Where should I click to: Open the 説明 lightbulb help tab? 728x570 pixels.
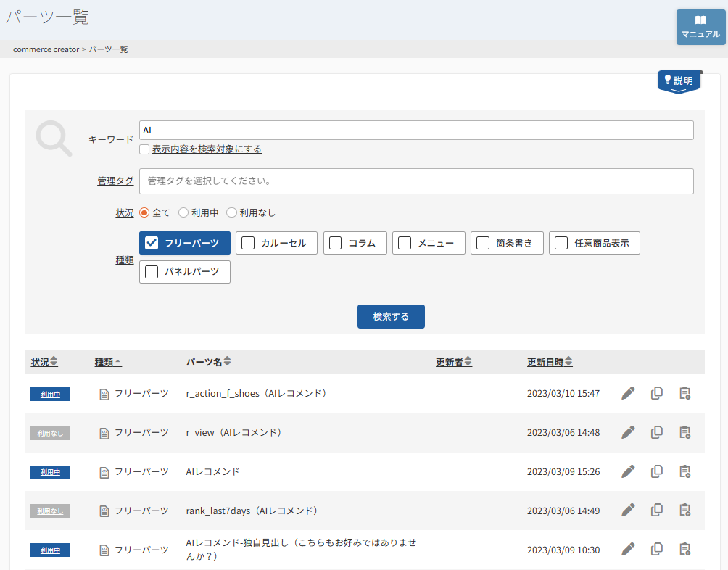(679, 81)
